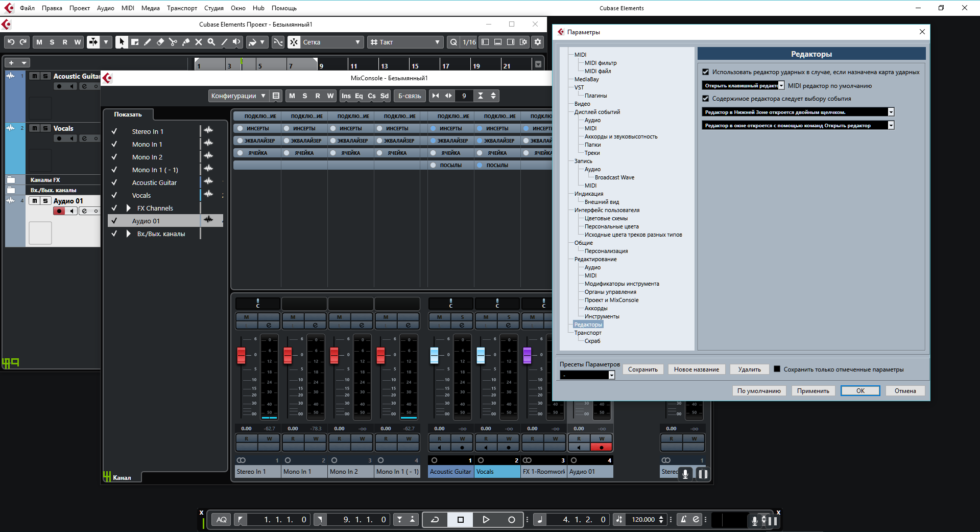
Task: Open the Файл menu
Action: click(x=27, y=8)
